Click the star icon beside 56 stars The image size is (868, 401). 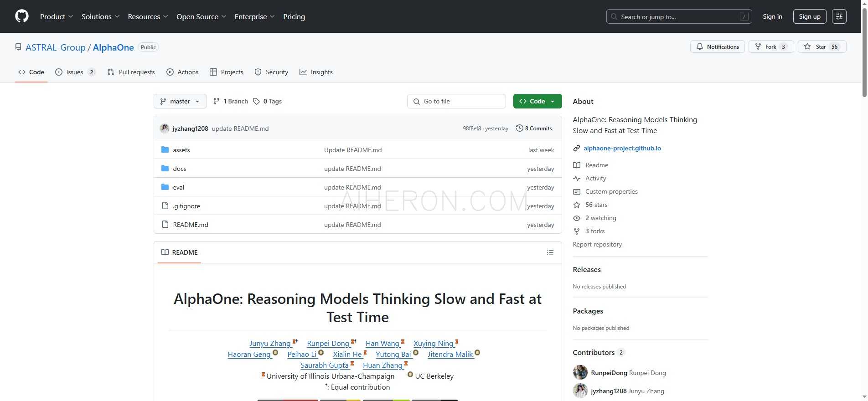coord(577,205)
